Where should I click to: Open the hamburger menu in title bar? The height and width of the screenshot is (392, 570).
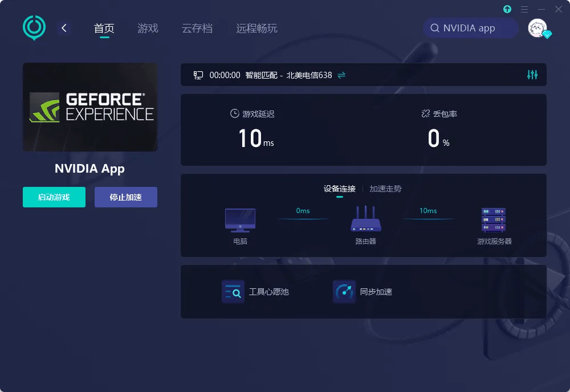[x=524, y=10]
